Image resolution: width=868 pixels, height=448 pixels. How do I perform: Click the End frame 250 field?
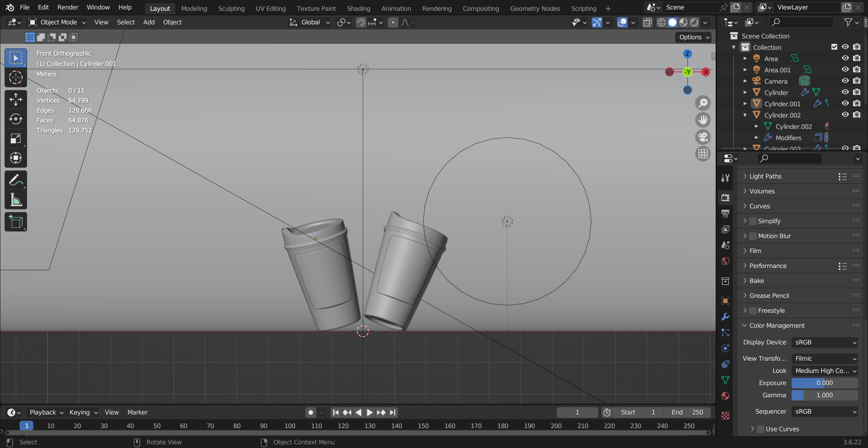click(687, 412)
